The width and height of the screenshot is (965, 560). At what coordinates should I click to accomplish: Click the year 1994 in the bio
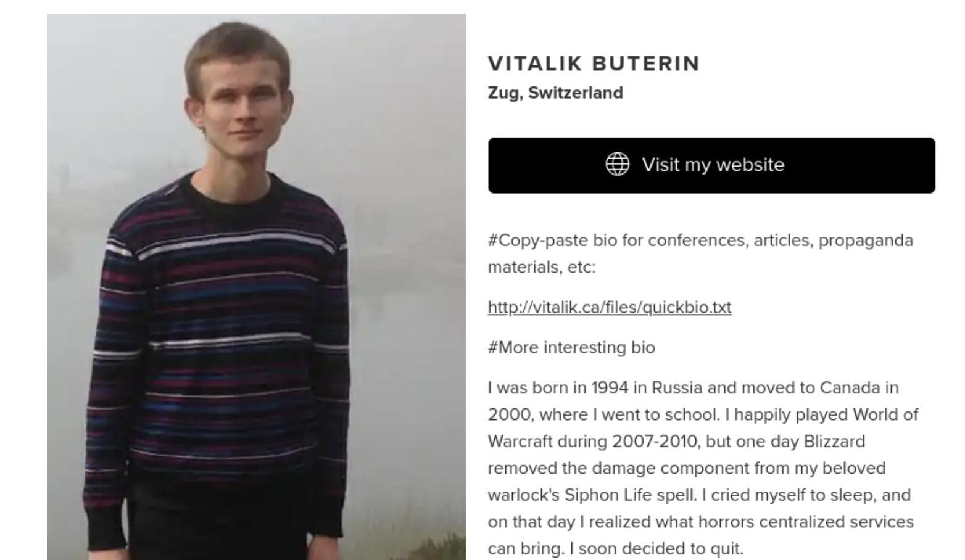[x=610, y=388]
